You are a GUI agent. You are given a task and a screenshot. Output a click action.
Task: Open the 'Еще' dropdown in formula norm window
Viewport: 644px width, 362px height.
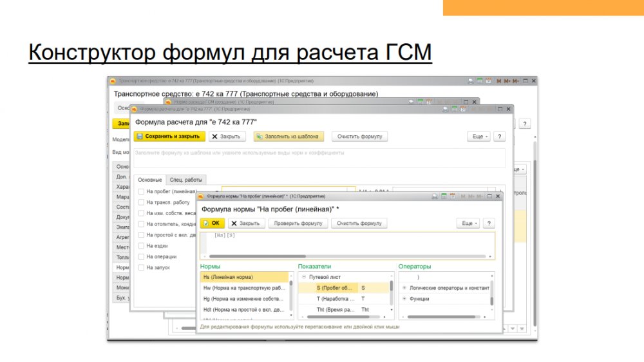coord(468,223)
